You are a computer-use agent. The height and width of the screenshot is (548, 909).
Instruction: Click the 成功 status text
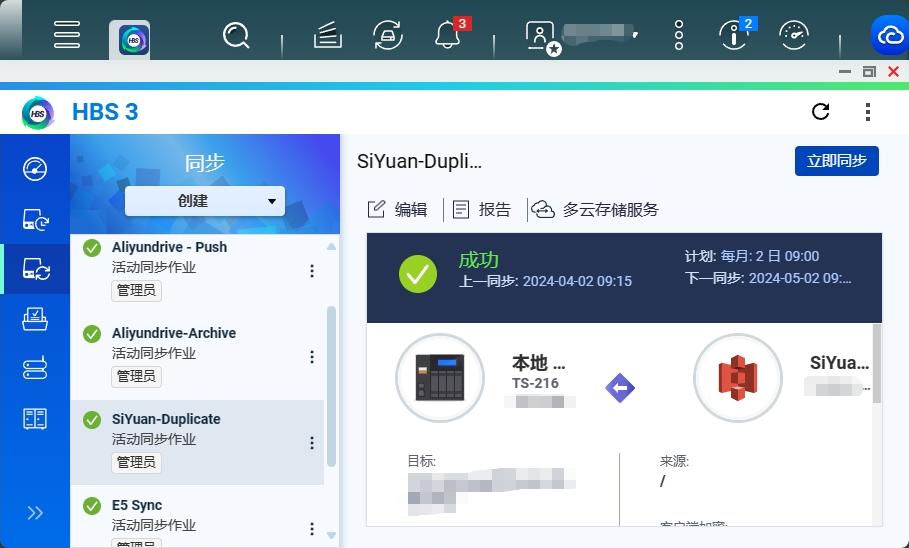478,260
